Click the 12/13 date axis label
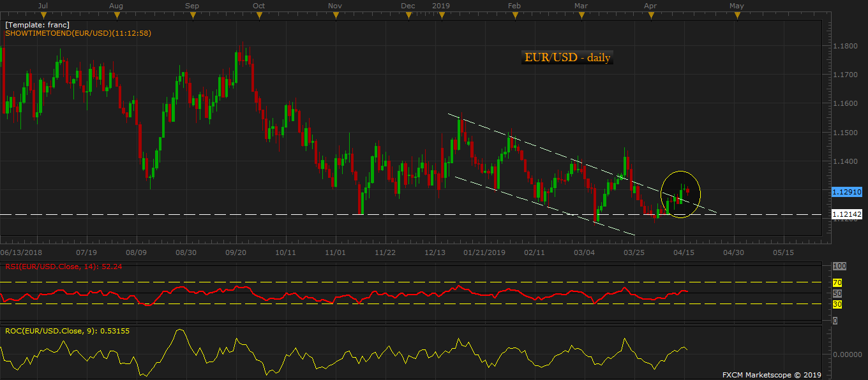The width and height of the screenshot is (868, 380). [435, 252]
